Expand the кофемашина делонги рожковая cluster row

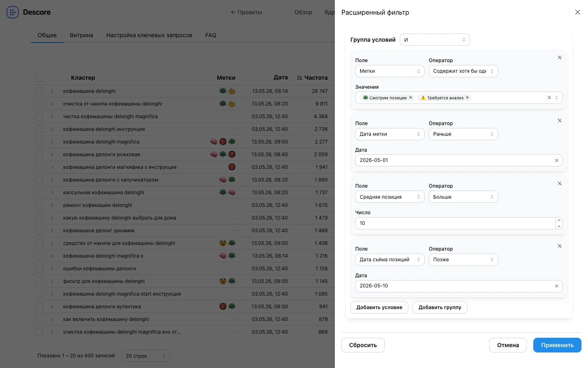pyautogui.click(x=52, y=155)
